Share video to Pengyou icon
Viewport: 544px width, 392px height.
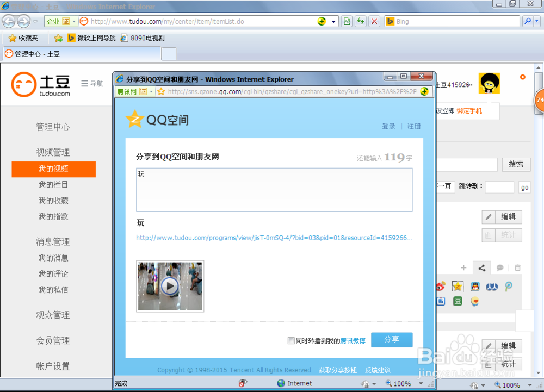(509, 287)
